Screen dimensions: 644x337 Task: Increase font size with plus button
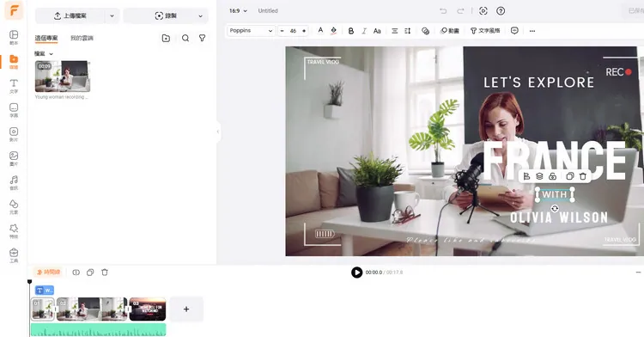coord(304,31)
